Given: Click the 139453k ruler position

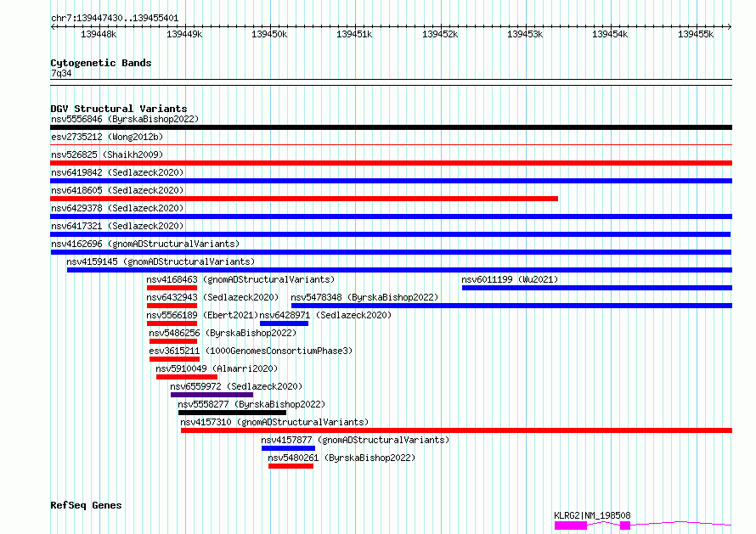Looking at the screenshot, I should tap(525, 34).
